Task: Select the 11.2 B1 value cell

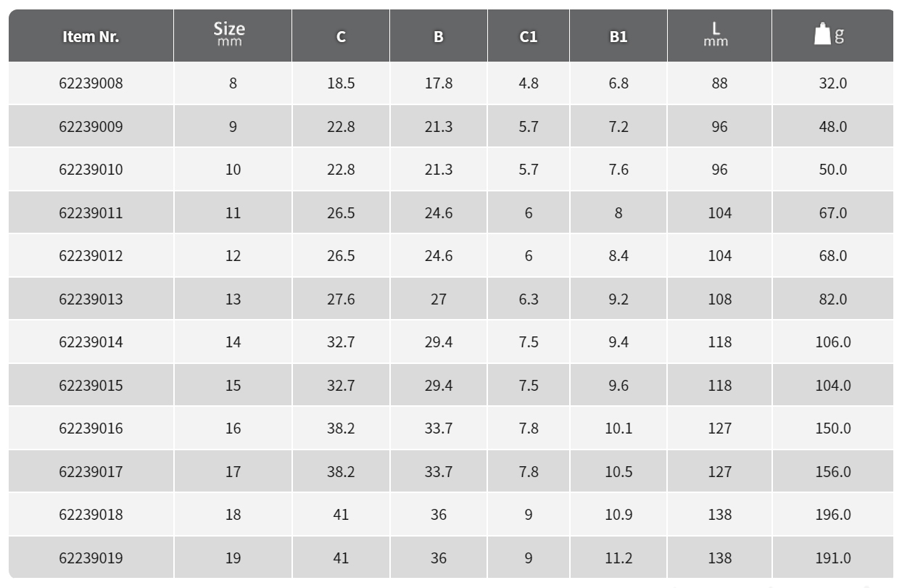Action: tap(618, 558)
